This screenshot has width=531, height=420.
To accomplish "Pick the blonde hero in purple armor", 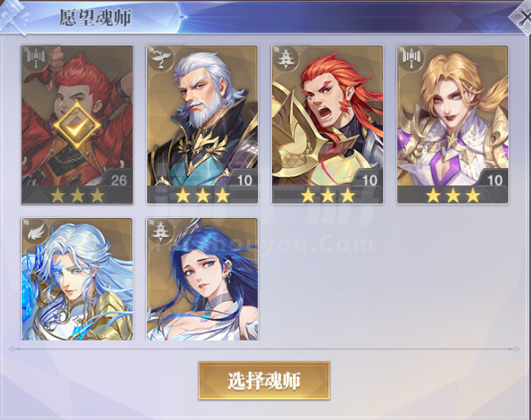I will (x=452, y=124).
